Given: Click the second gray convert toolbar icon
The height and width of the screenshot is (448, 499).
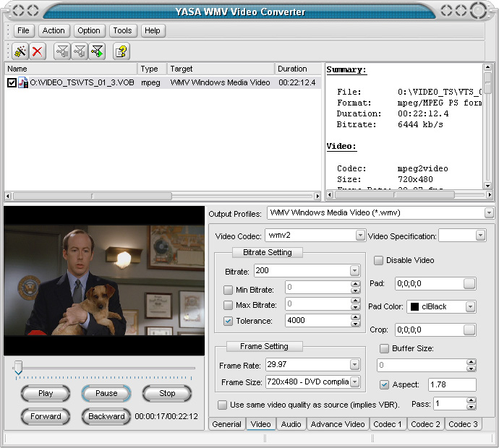Looking at the screenshot, I should (80, 51).
